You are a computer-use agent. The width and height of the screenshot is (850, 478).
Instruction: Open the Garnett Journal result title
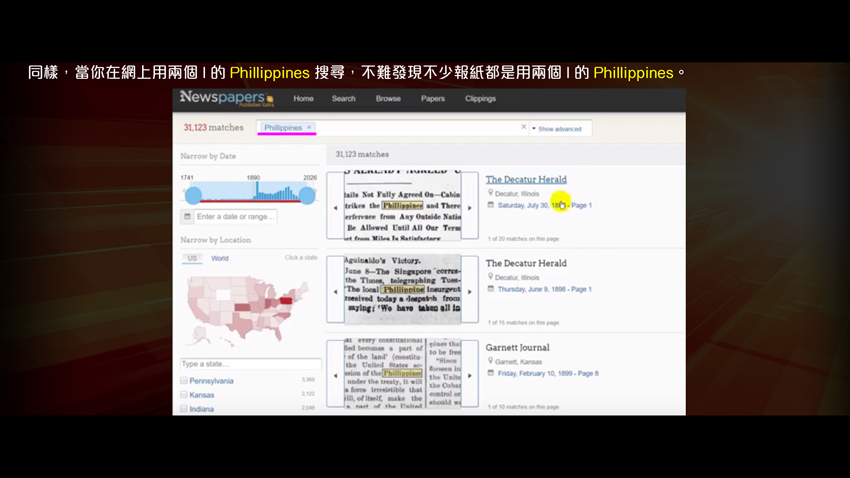click(517, 347)
